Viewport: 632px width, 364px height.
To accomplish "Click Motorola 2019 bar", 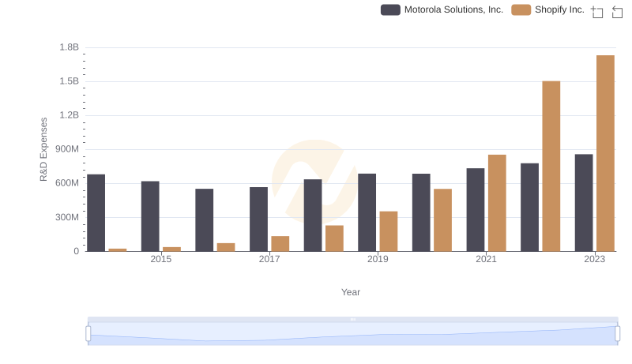I will click(367, 212).
